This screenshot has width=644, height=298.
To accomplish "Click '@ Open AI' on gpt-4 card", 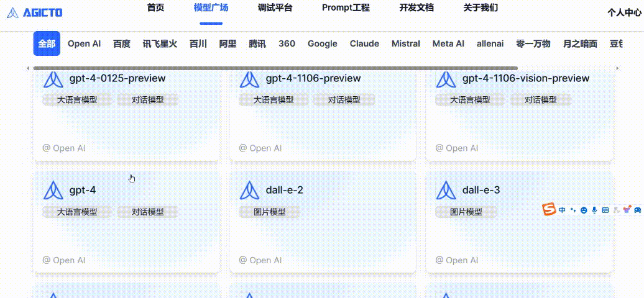I will (64, 260).
